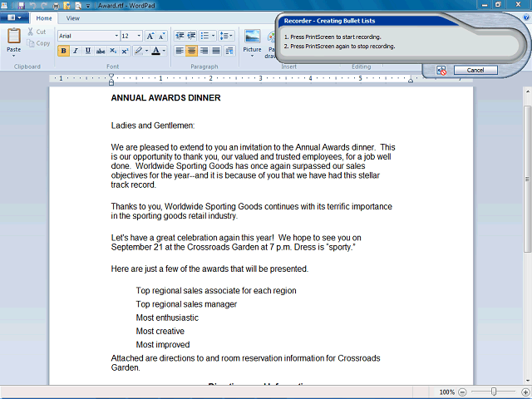Image resolution: width=532 pixels, height=399 pixels.
Task: Click the Undo arrow in the title bar
Action: click(x=32, y=6)
